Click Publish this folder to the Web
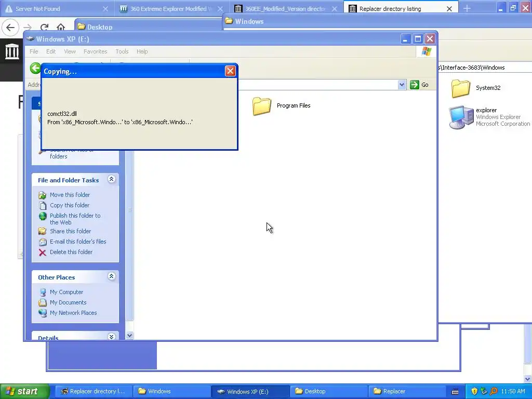This screenshot has height=399, width=532. point(75,219)
